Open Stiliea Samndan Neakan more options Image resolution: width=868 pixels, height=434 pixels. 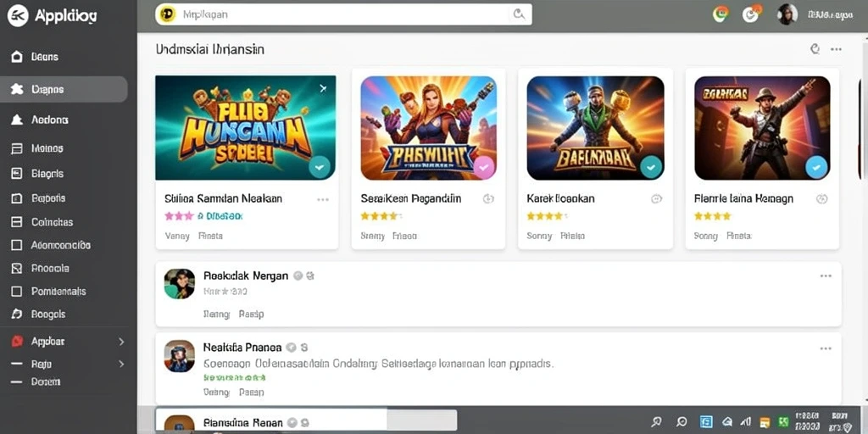[x=323, y=199]
